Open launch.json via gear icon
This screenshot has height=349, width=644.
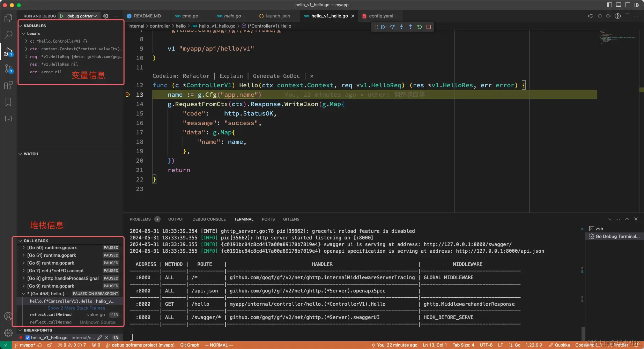point(106,16)
